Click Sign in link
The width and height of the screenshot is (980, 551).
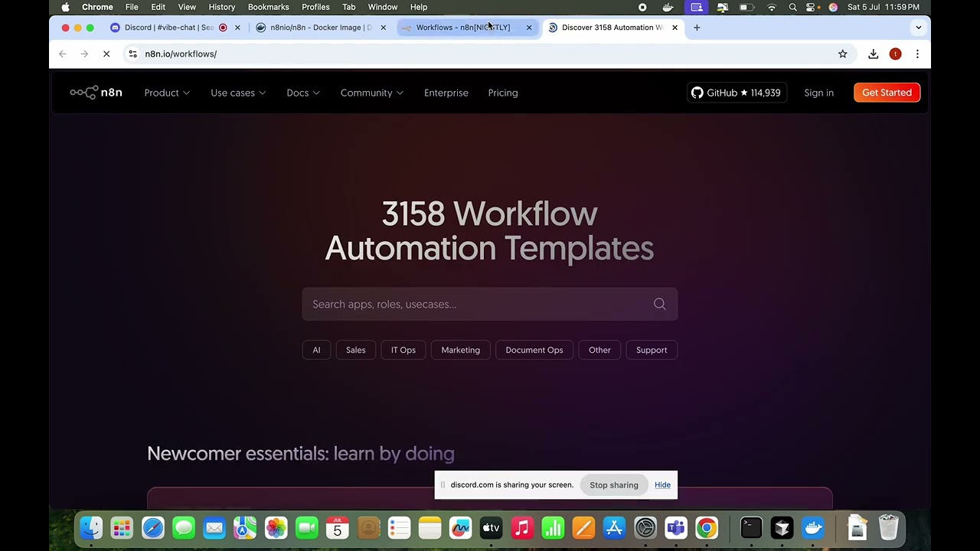[818, 93]
